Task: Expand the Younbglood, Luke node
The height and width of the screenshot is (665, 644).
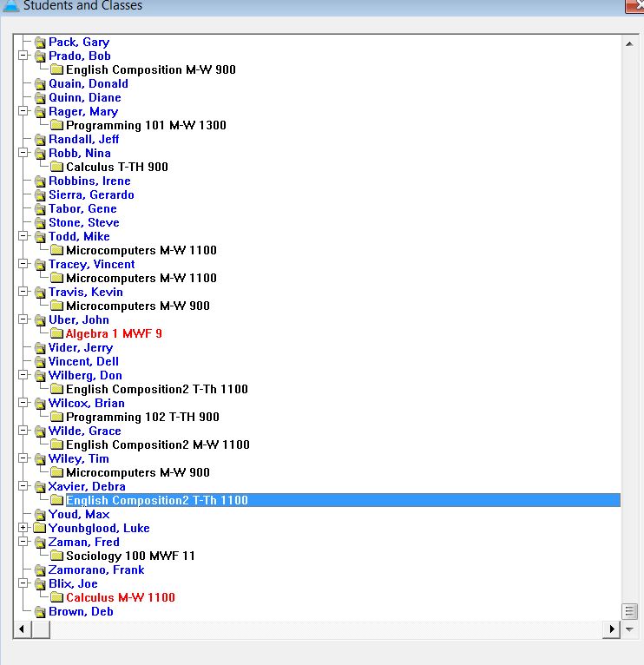Action: coord(23,528)
